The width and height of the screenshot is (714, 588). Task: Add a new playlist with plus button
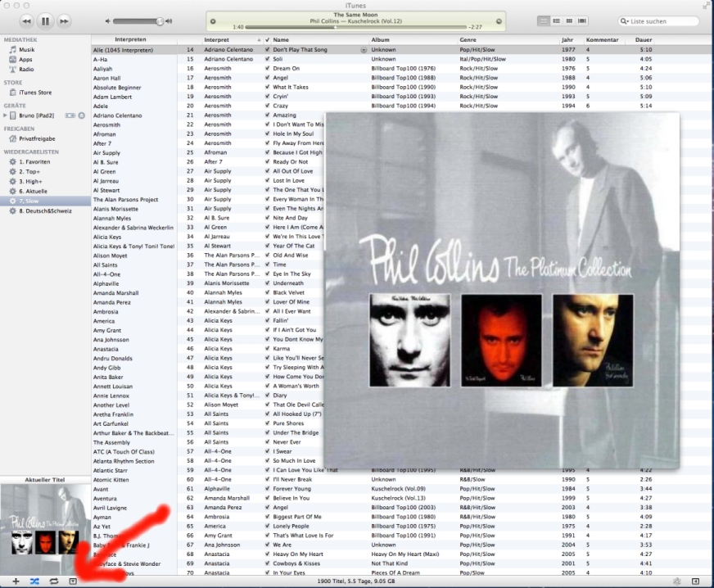click(x=16, y=581)
